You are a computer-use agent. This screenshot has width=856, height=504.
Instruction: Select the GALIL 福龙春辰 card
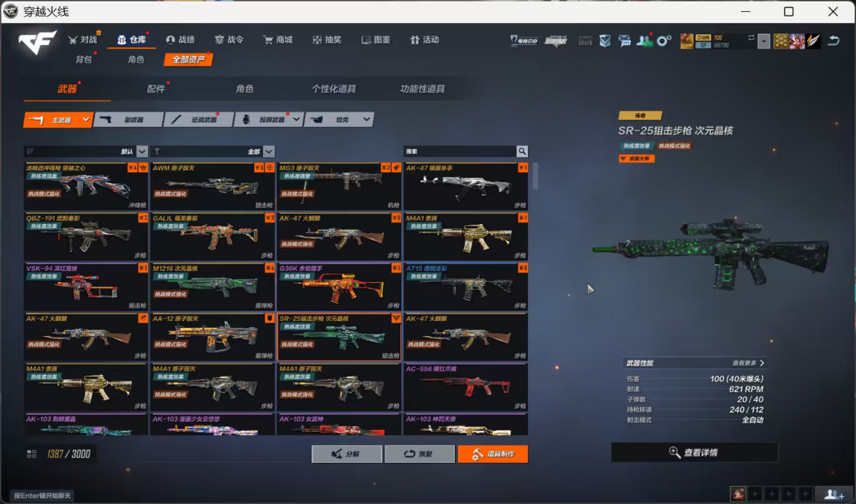212,236
